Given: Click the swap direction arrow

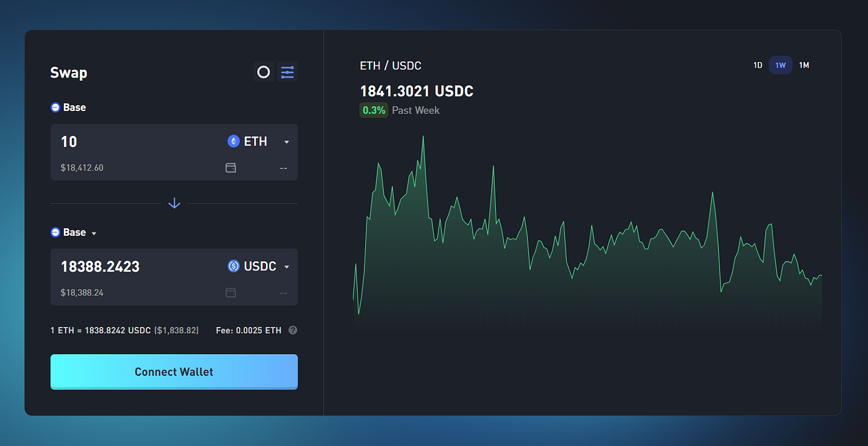Looking at the screenshot, I should coord(174,203).
